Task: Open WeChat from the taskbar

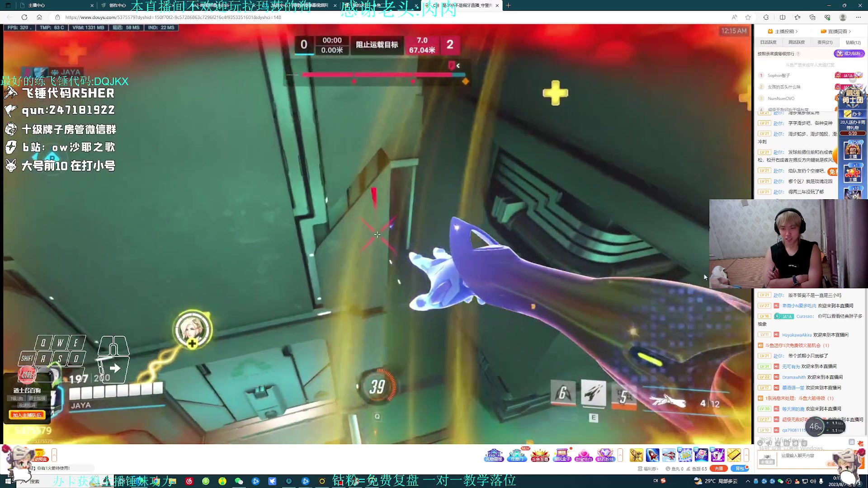Action: point(239,481)
